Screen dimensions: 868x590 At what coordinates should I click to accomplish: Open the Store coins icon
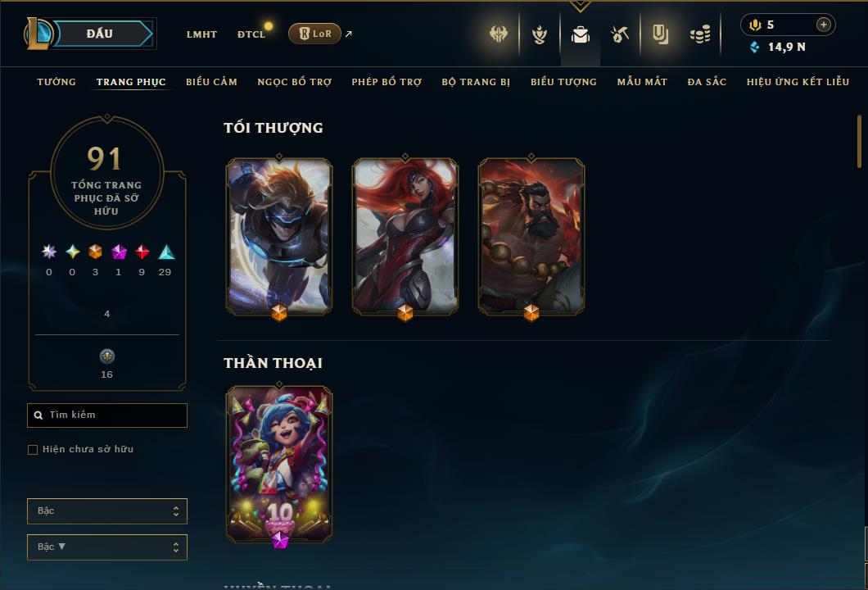[x=700, y=34]
